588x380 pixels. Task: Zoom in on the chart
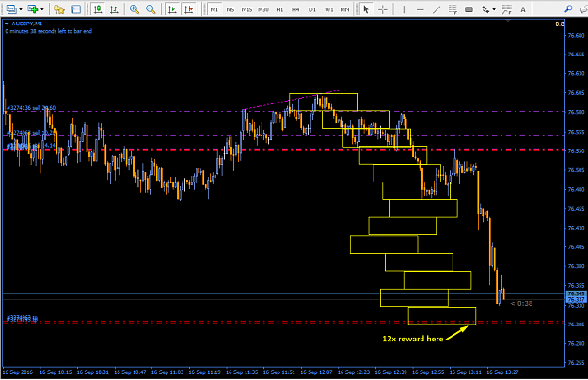[x=135, y=9]
